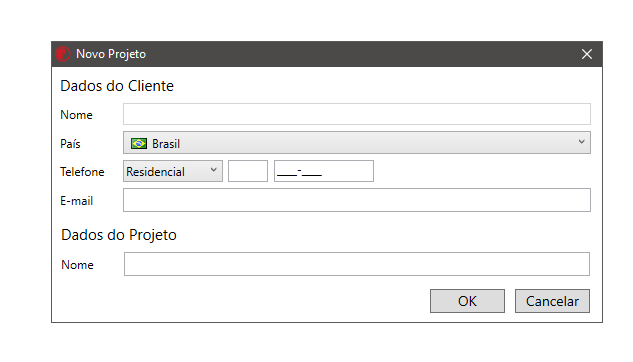The image size is (633, 362).
Task: Click the Brazil flag icon
Action: [139, 143]
